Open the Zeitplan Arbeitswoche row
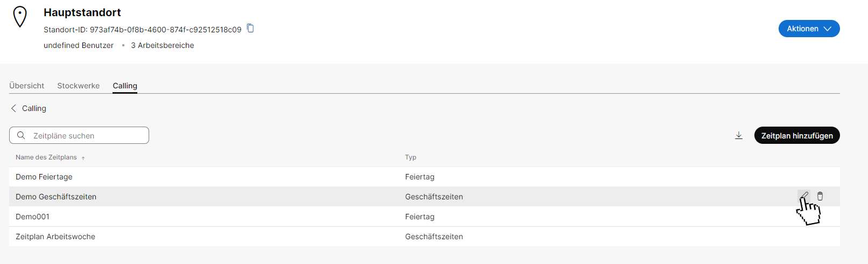Viewport: 868px width, 264px height. (55, 237)
